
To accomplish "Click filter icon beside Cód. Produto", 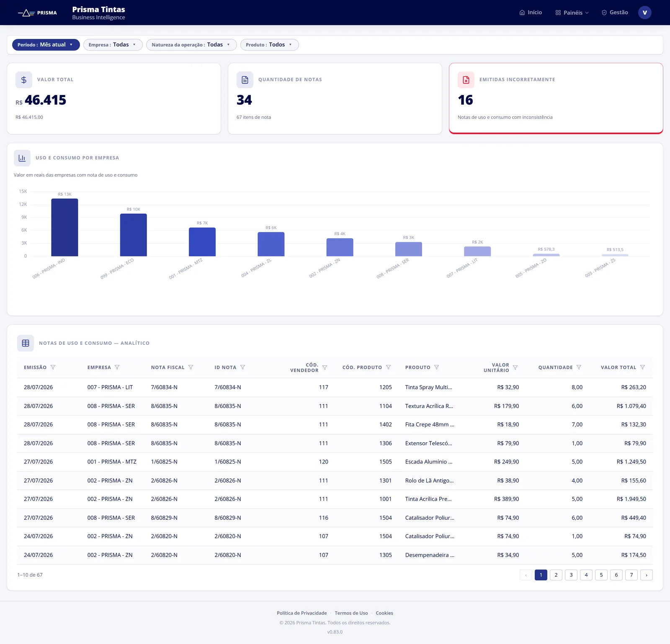I will (x=388, y=367).
